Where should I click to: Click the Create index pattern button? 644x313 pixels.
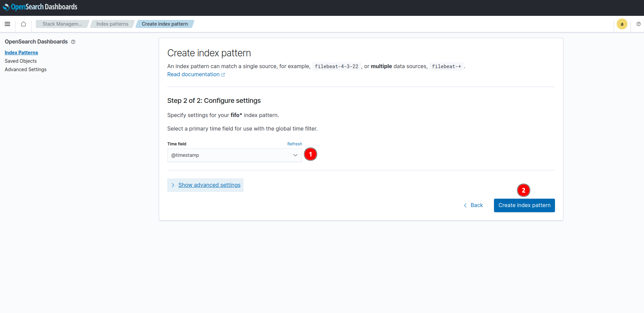524,205
